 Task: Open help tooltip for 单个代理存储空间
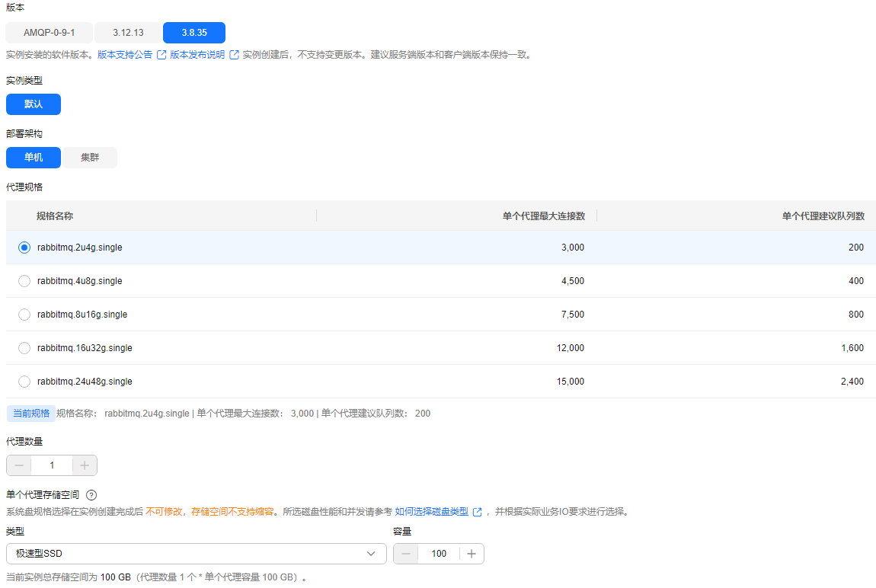(x=91, y=495)
